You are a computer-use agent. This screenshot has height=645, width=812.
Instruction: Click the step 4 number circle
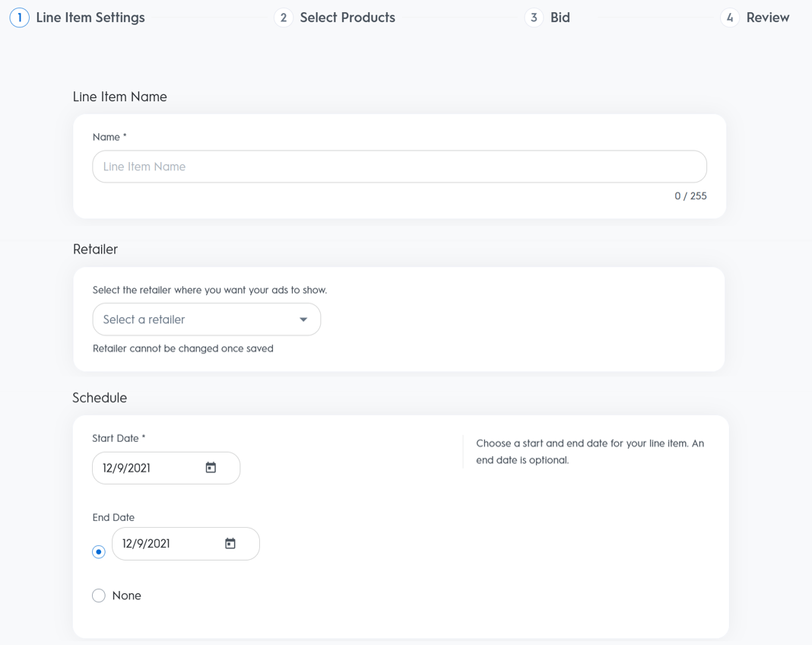click(730, 17)
